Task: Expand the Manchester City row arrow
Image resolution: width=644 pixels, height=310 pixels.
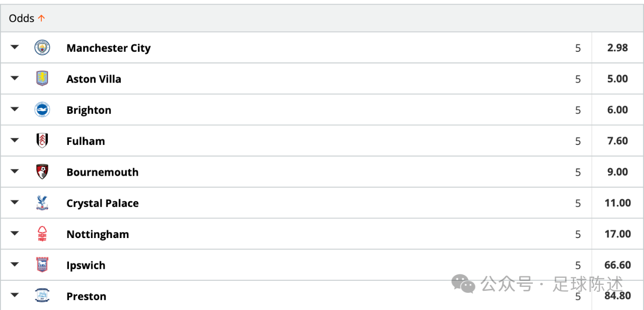Action: point(15,47)
